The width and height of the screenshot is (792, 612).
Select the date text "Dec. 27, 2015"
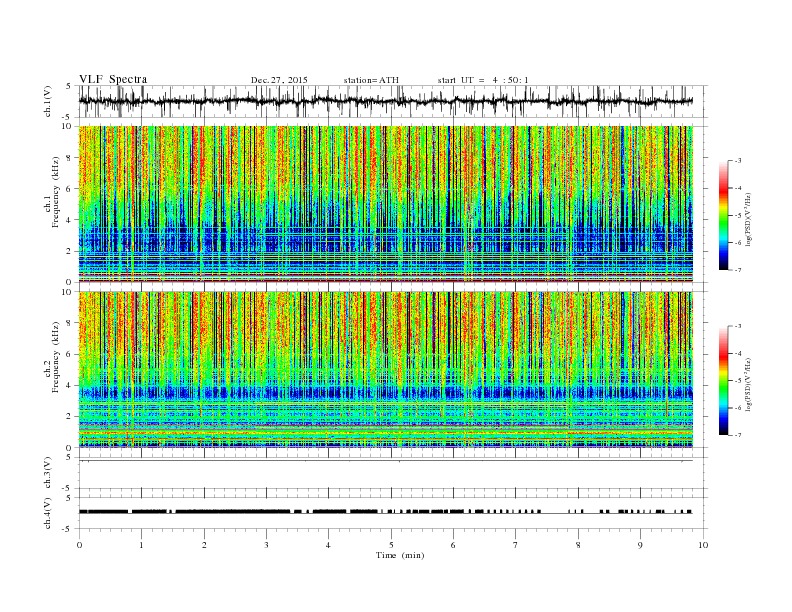click(279, 80)
